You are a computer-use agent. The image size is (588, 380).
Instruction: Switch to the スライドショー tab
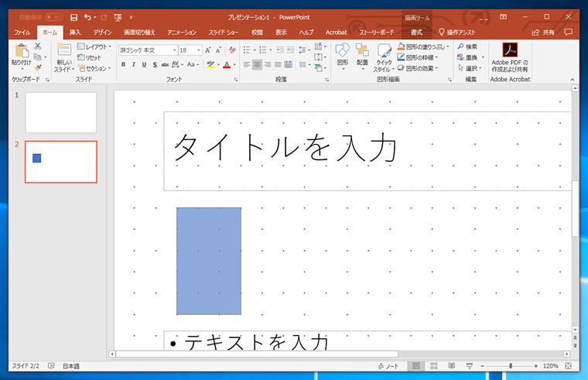(x=224, y=33)
